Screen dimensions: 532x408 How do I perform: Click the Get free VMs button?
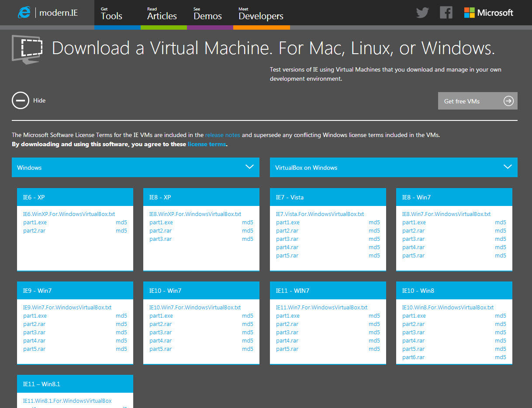point(478,101)
